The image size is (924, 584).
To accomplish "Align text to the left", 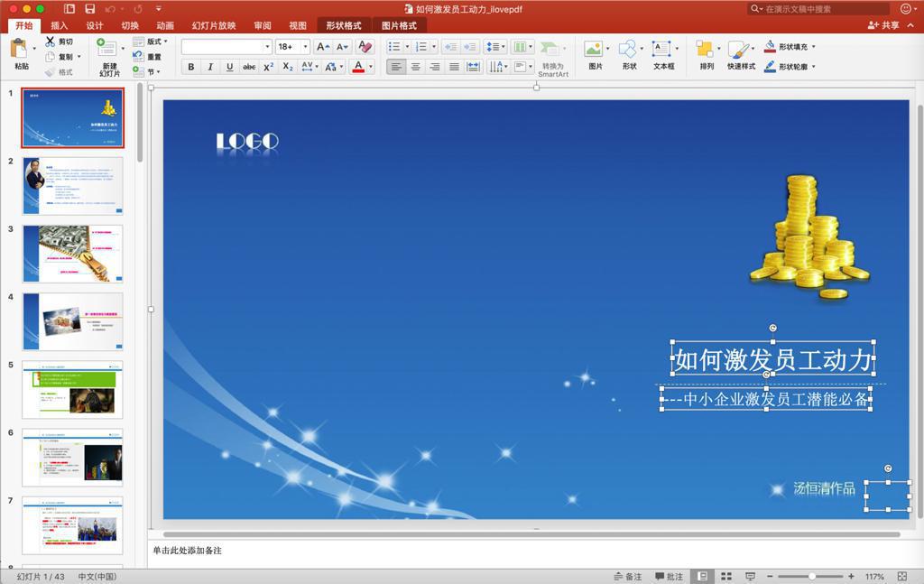I will (x=397, y=67).
